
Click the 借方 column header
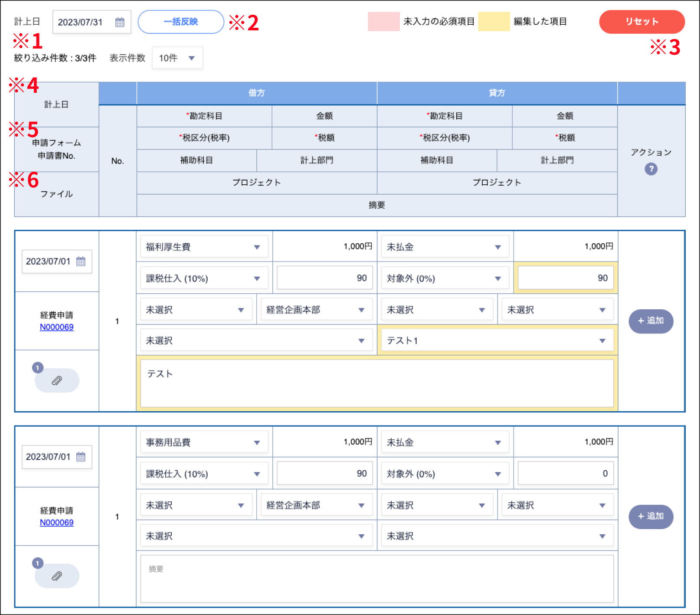click(x=257, y=93)
